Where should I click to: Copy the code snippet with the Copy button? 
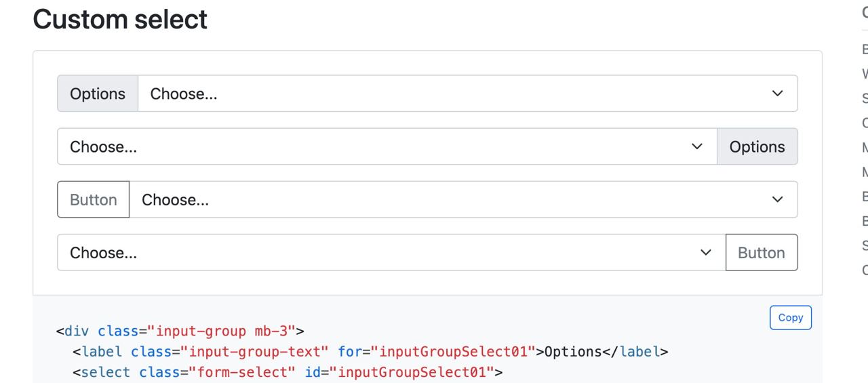[790, 317]
